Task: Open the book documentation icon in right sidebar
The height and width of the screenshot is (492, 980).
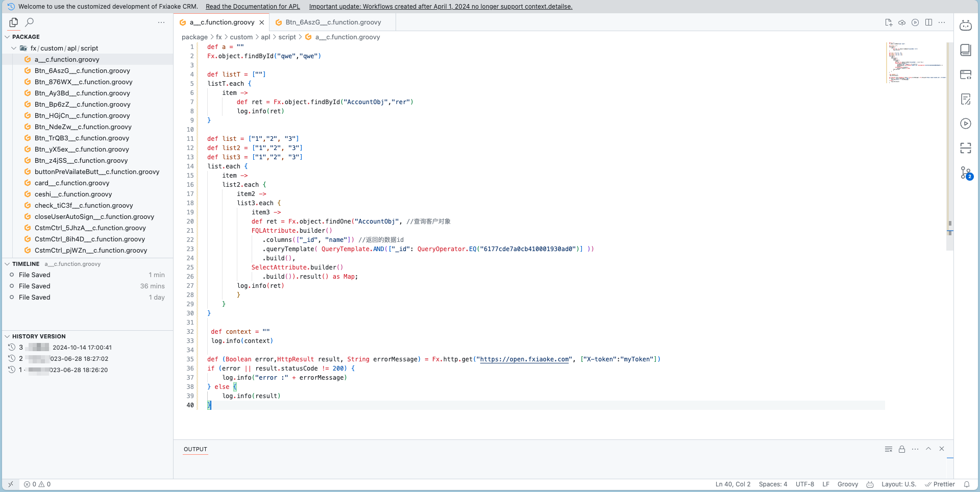Action: click(x=965, y=50)
